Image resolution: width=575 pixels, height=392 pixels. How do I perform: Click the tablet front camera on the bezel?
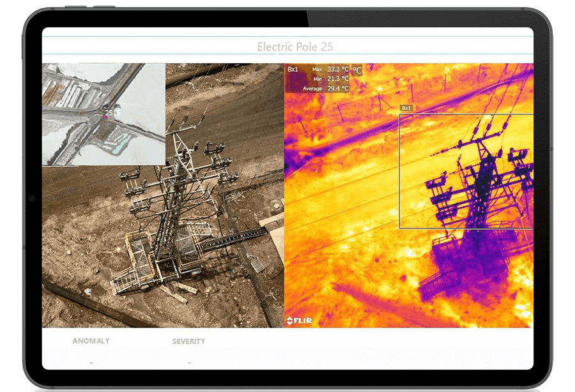tap(31, 200)
